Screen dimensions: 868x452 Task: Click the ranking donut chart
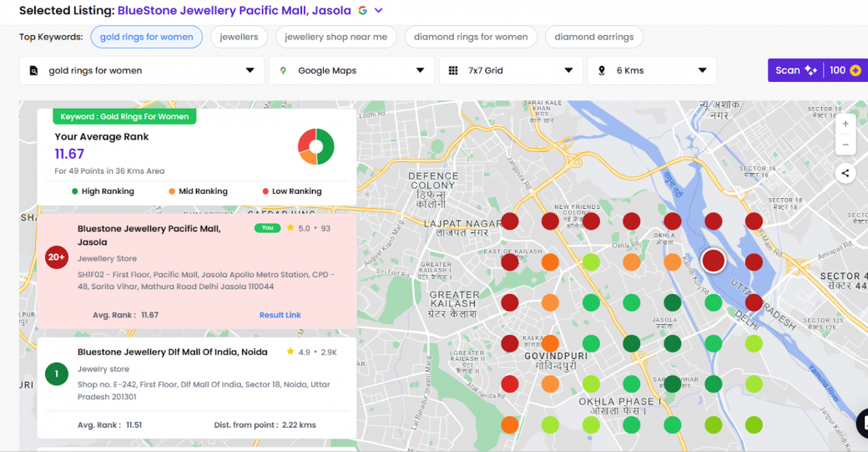click(x=316, y=147)
